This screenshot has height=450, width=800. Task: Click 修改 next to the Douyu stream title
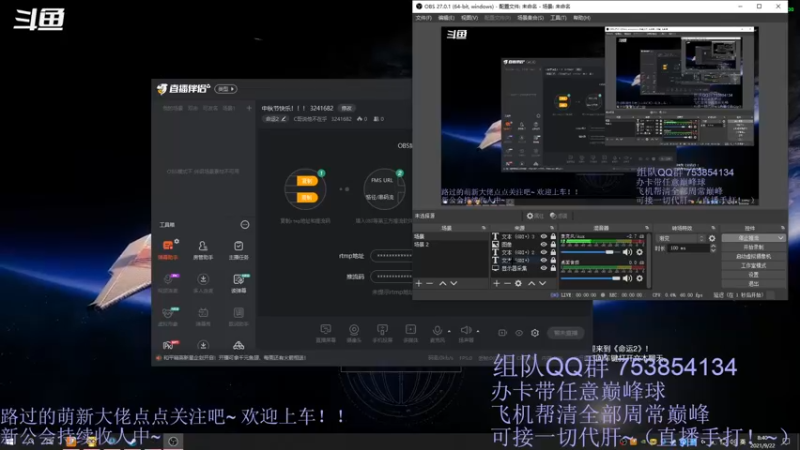346,108
